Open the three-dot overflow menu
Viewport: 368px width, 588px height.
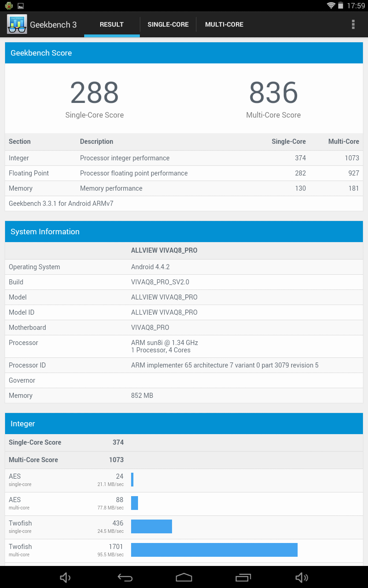point(353,24)
